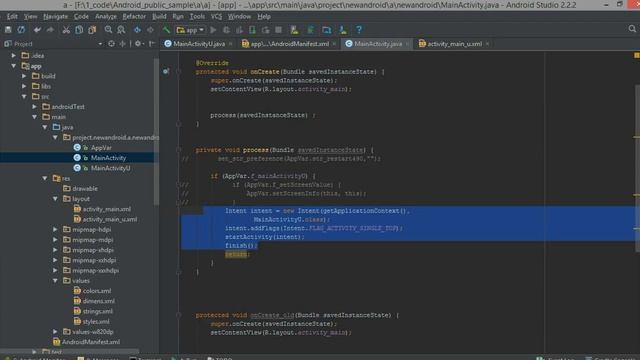The height and width of the screenshot is (360, 640).
Task: Run the app with green play icon
Action: [x=213, y=29]
